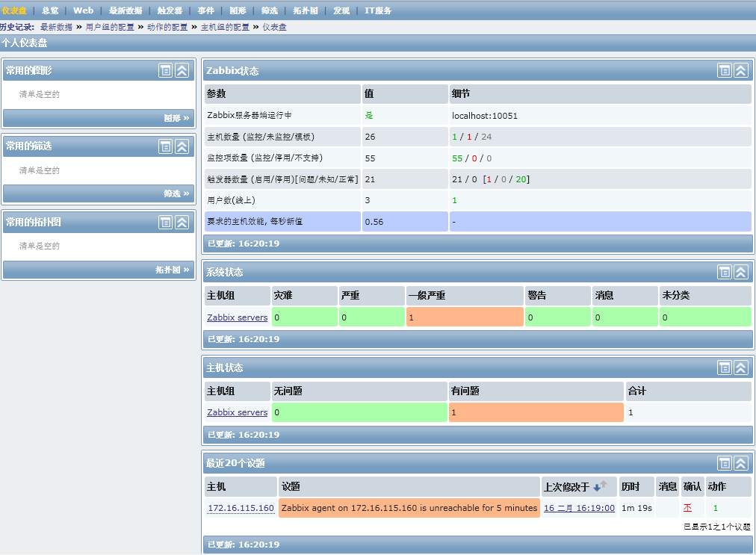Click 用户组的配置 in history breadcrumb
The width and height of the screenshot is (756, 555).
[110, 27]
